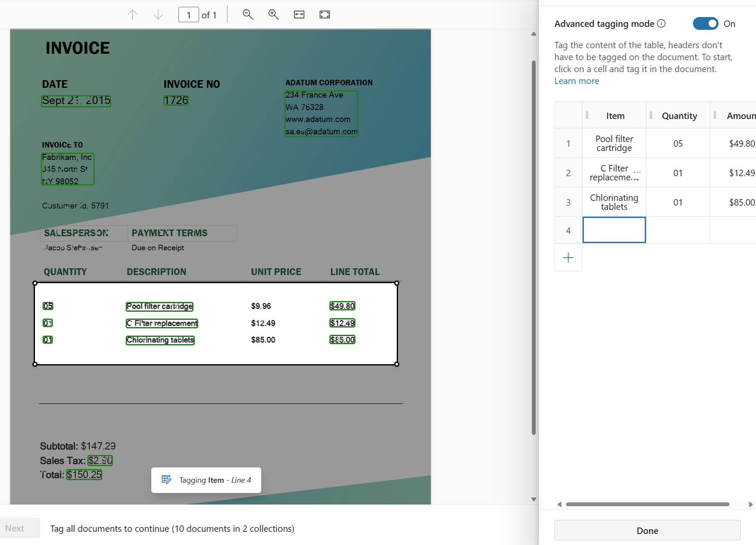Viewport: 756px width, 545px height.
Task: Click the table scroll left arrow
Action: pos(559,504)
